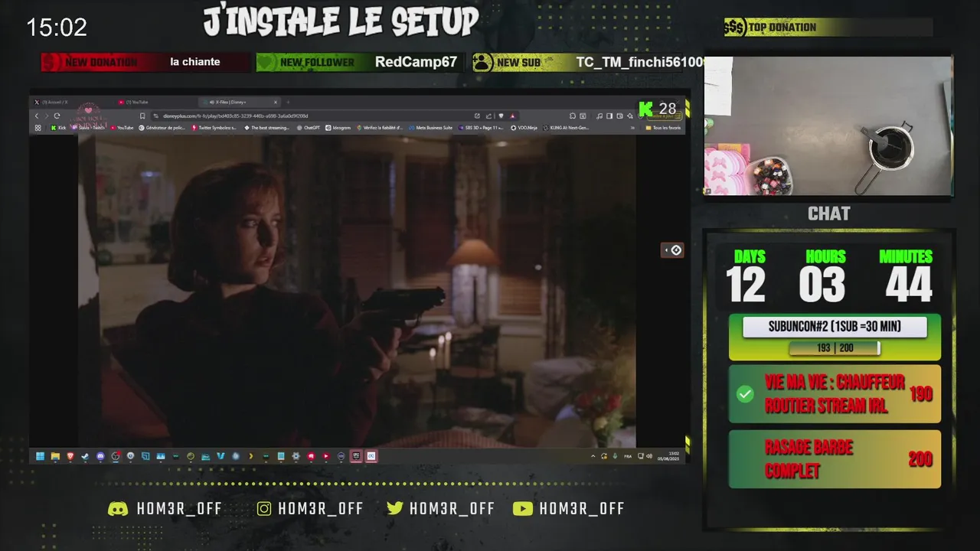The image size is (980, 551).
Task: Click the microphone icon in system tray
Action: [615, 456]
